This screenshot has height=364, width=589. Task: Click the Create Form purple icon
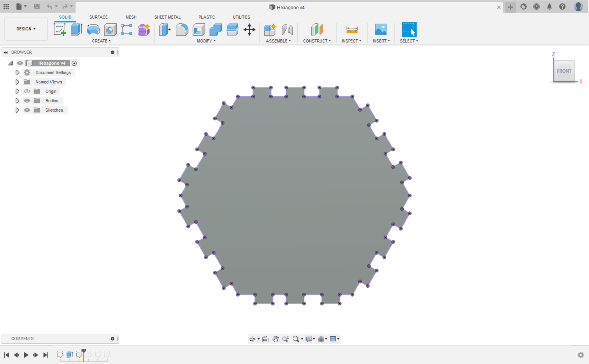pyautogui.click(x=144, y=29)
